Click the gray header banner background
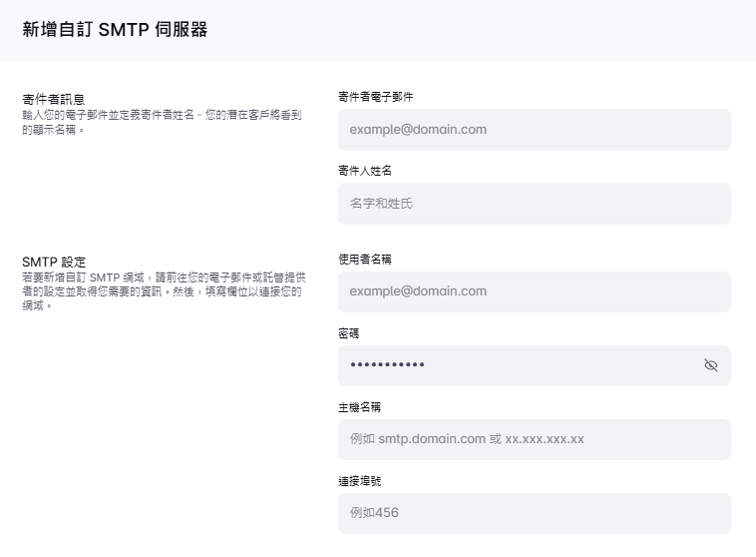This screenshot has width=756, height=557. (499, 30)
